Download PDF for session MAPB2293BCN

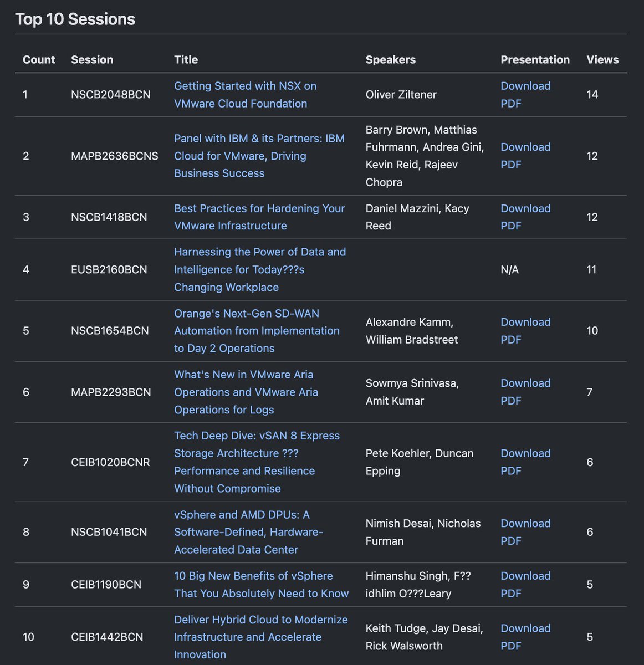525,392
